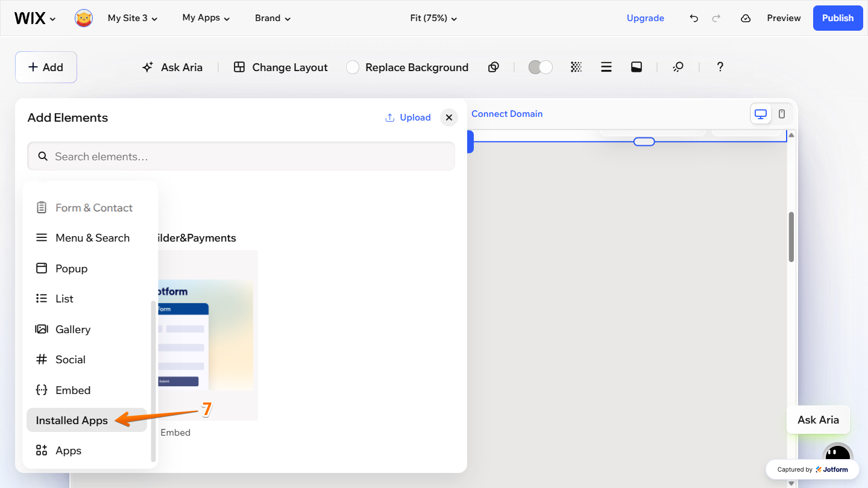Close the Add Elements panel
The height and width of the screenshot is (488, 868).
449,117
